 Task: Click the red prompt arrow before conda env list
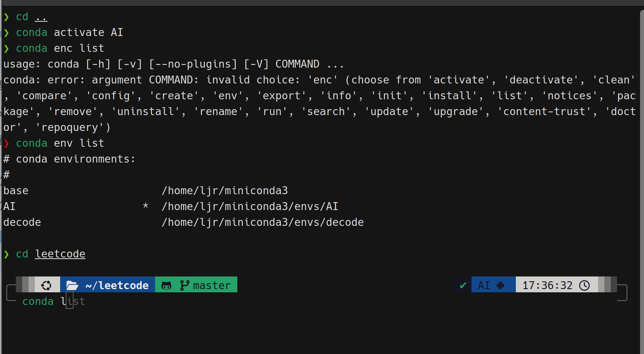pyautogui.click(x=6, y=143)
